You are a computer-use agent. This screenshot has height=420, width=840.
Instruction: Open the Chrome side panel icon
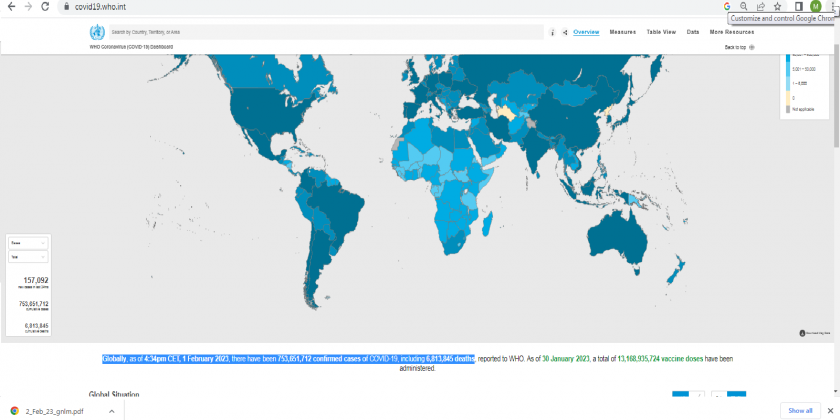(798, 6)
